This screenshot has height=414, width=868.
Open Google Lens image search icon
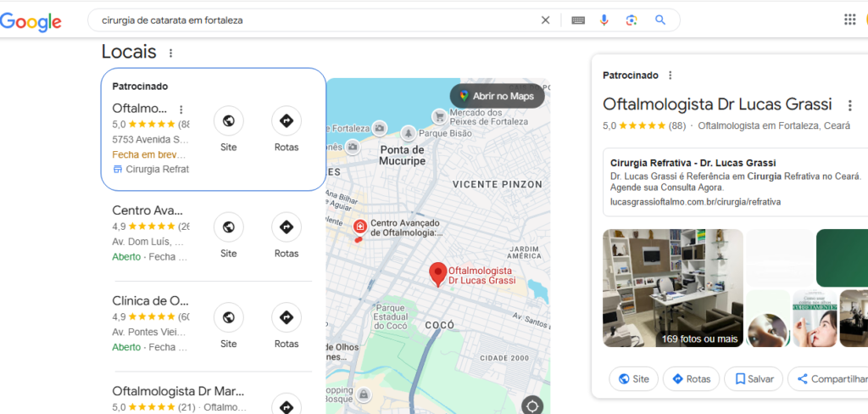coord(632,20)
